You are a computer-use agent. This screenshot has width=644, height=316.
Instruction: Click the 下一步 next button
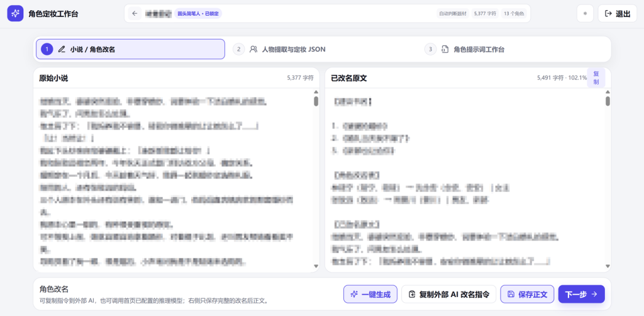(x=582, y=294)
